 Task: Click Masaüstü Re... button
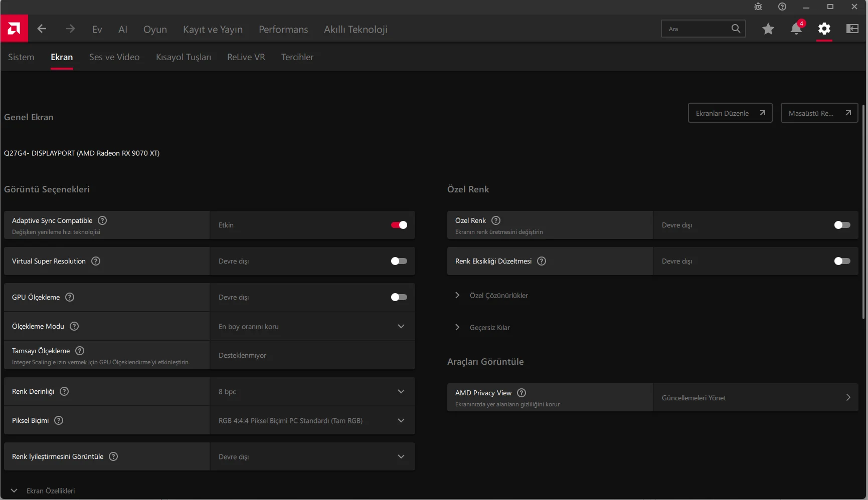point(819,113)
